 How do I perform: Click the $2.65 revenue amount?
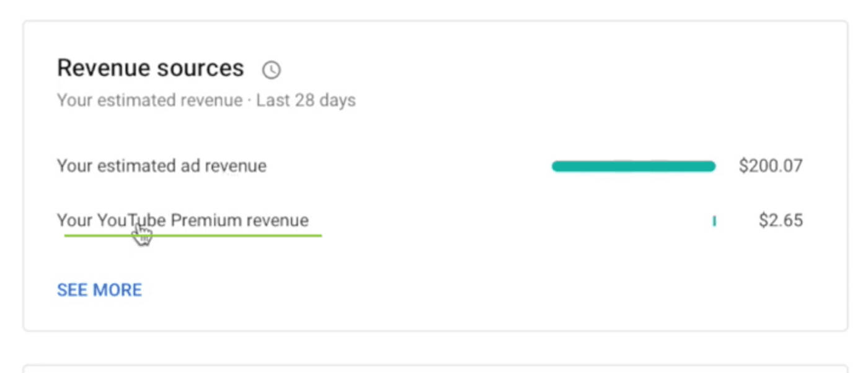[781, 221]
